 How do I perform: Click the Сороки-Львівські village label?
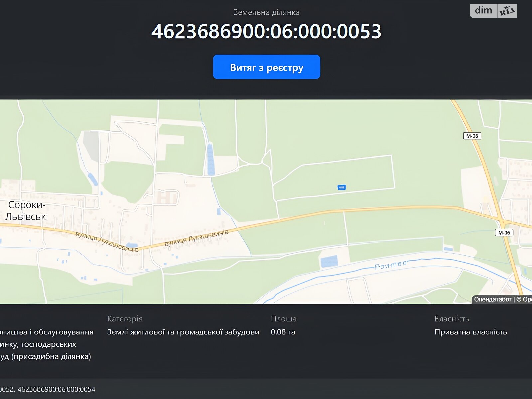point(27,211)
